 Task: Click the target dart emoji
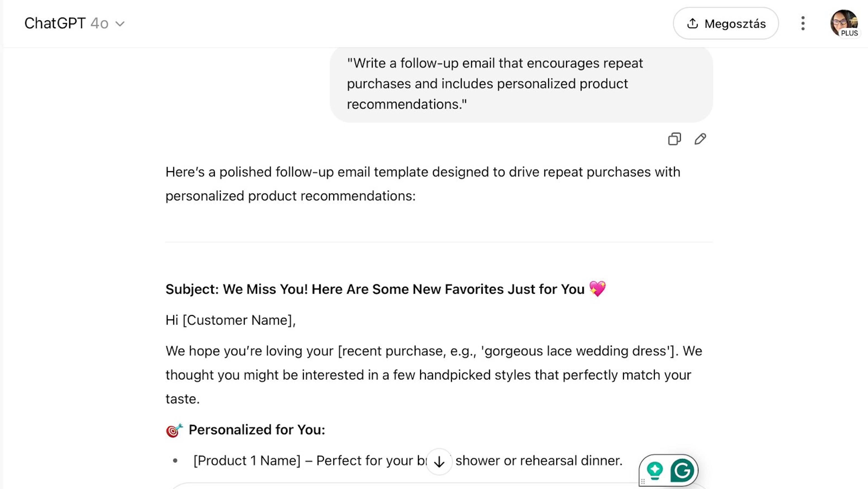(x=174, y=430)
